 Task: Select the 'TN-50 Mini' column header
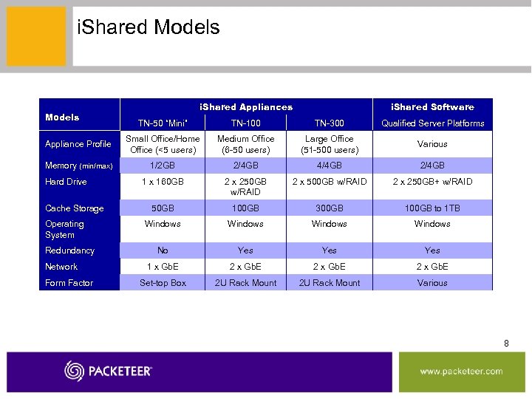(x=163, y=123)
